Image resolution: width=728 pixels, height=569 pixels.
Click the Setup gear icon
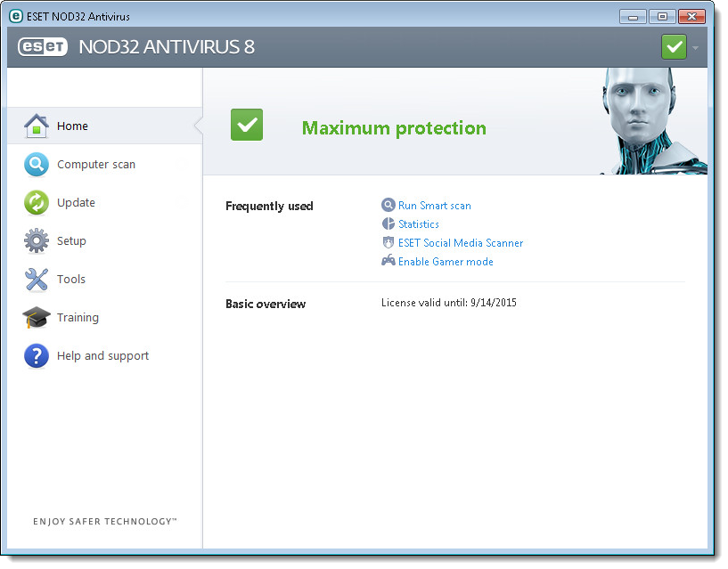pyautogui.click(x=37, y=241)
